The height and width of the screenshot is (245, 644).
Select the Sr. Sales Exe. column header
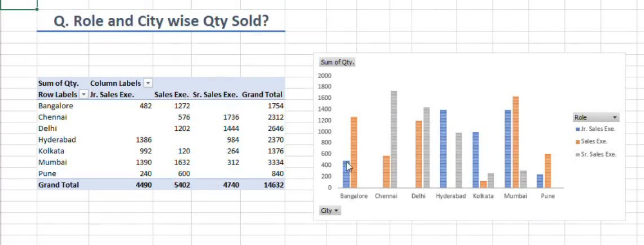click(215, 95)
